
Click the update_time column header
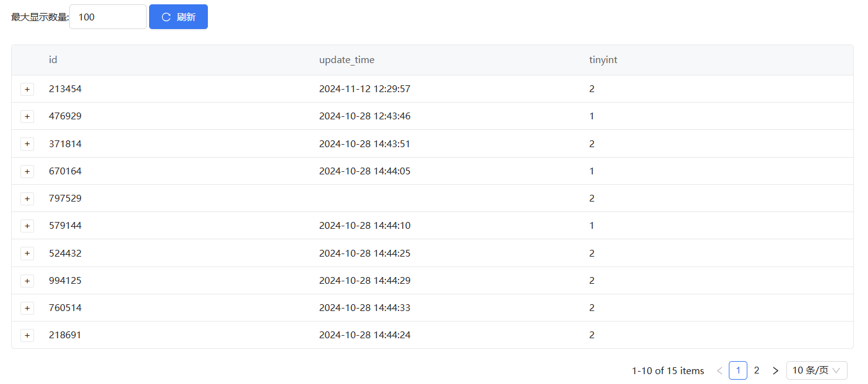coord(346,60)
